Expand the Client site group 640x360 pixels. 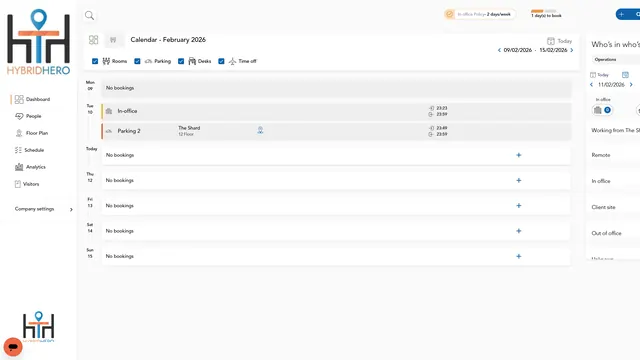(603, 207)
